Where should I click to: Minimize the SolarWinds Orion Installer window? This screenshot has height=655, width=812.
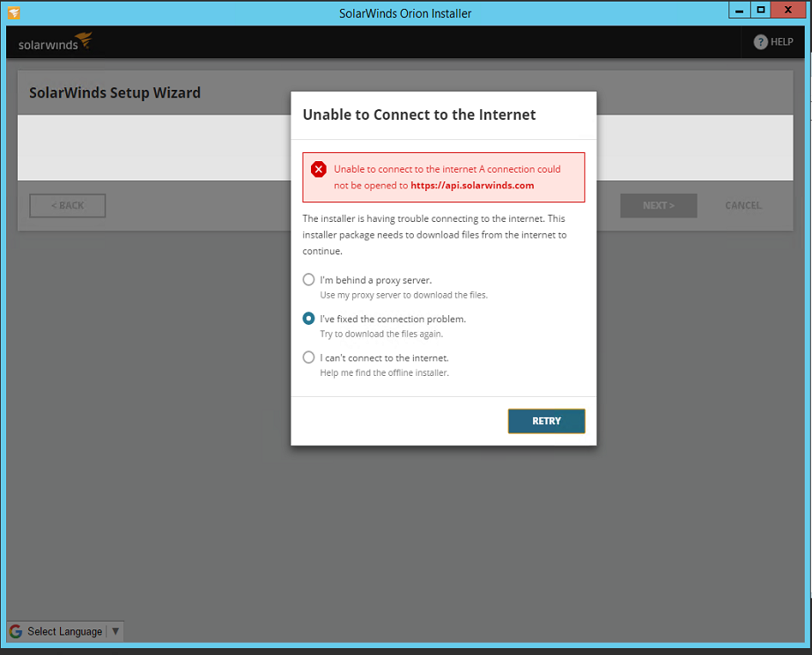coord(739,11)
